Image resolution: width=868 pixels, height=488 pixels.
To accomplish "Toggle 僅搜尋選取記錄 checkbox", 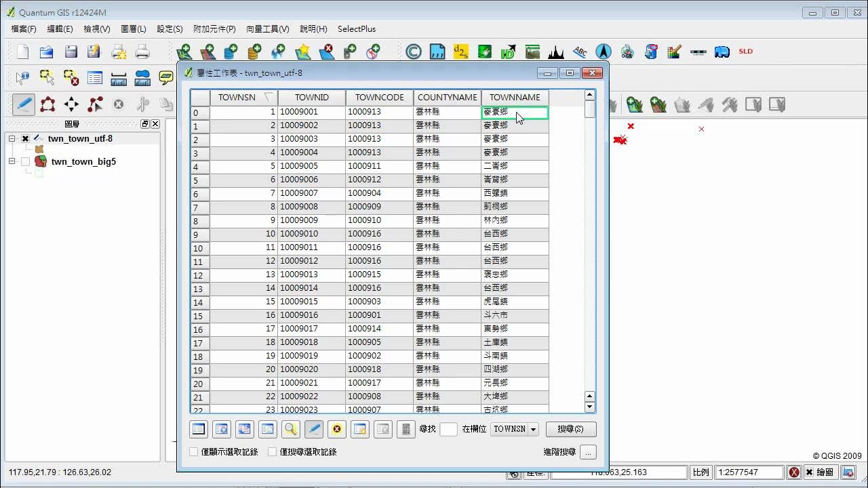I will coord(273,451).
